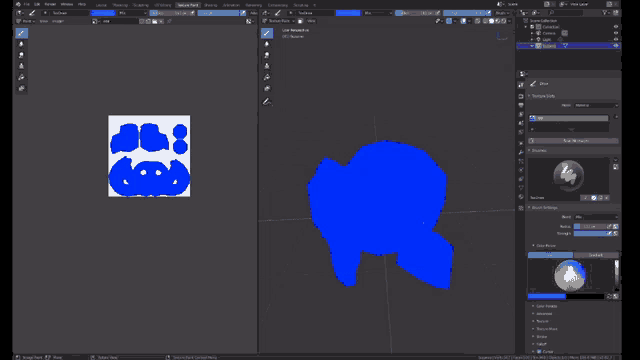Open the Material properties tab

pyautogui.click(x=521, y=197)
